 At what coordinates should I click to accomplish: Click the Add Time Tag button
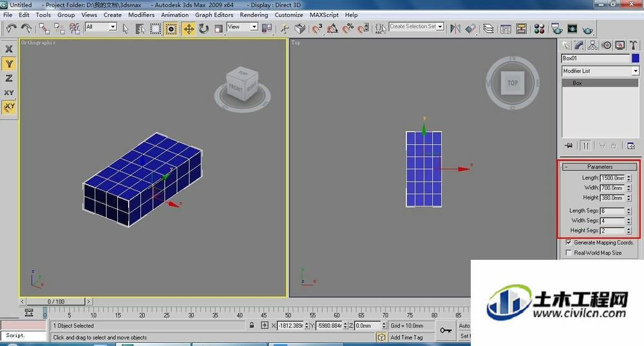pos(406,337)
